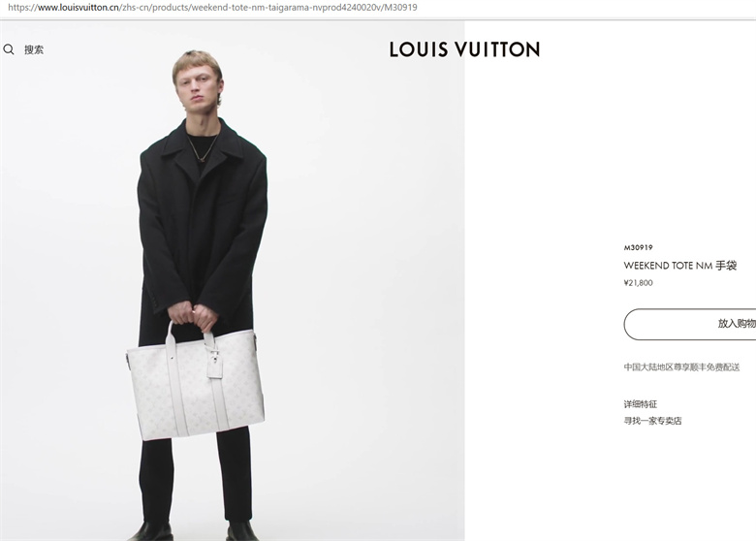Click M30919 at the end of the URL

tap(400, 7)
